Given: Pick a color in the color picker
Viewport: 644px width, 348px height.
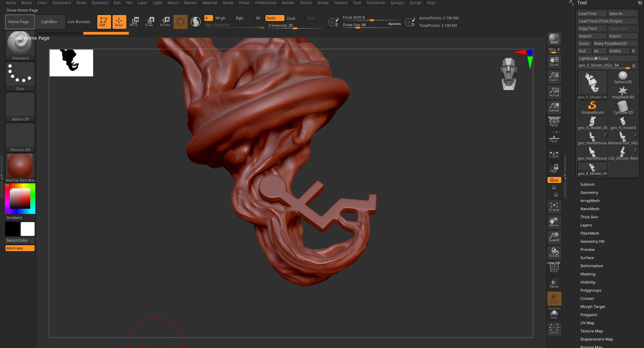Looking at the screenshot, I should click(x=20, y=199).
